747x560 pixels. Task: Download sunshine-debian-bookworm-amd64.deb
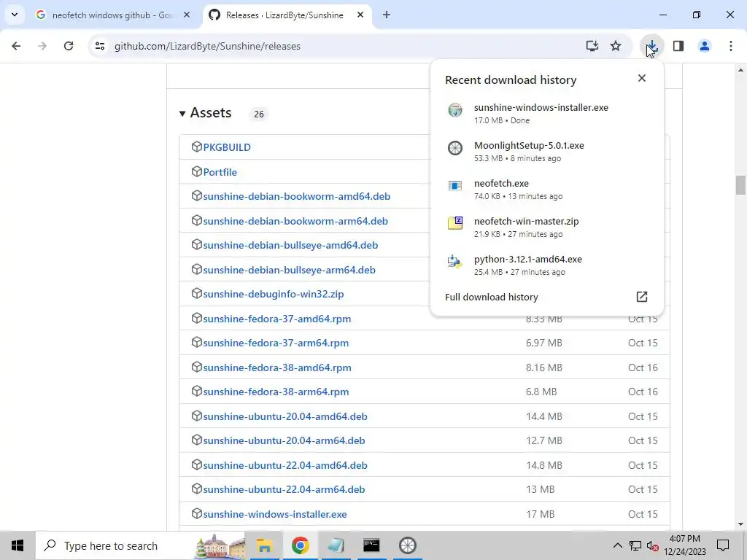[296, 197]
